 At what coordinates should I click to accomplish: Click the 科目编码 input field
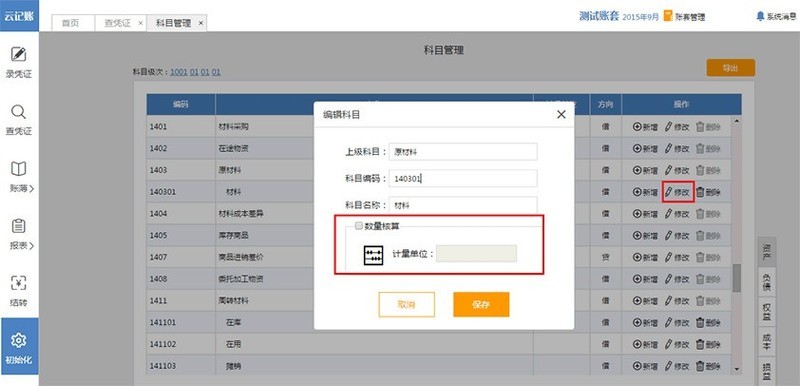click(x=463, y=178)
